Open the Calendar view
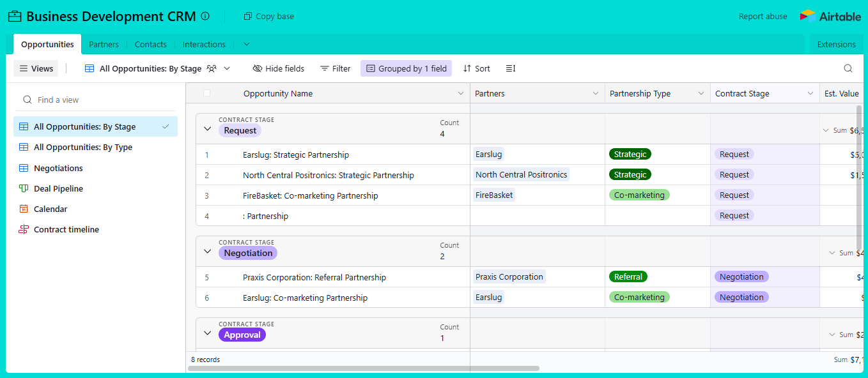Screen dimensions: 868x378 (96, 209)
